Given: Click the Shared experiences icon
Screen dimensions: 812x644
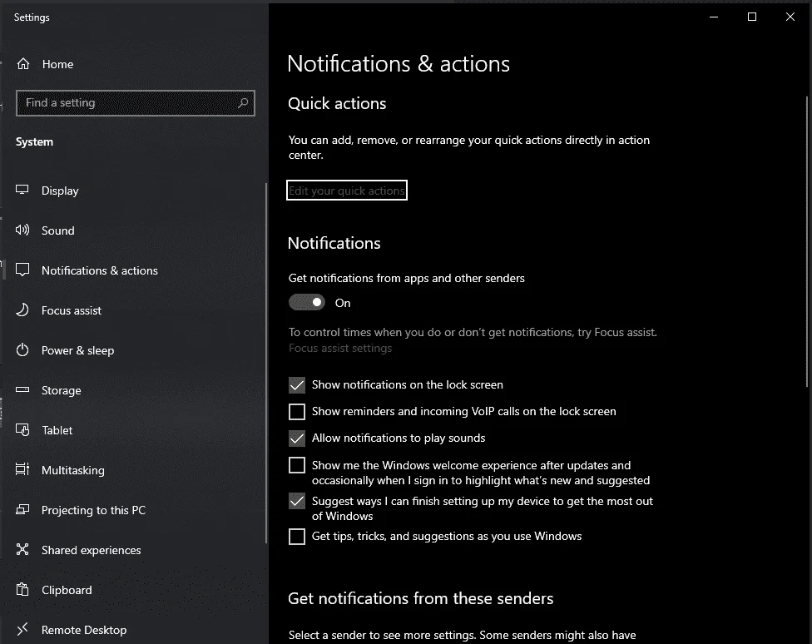Looking at the screenshot, I should [x=22, y=549].
